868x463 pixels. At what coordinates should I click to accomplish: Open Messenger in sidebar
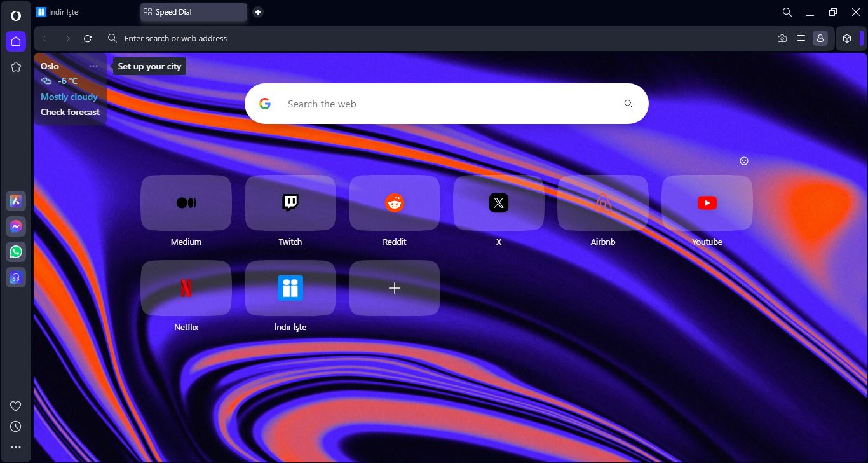click(16, 226)
